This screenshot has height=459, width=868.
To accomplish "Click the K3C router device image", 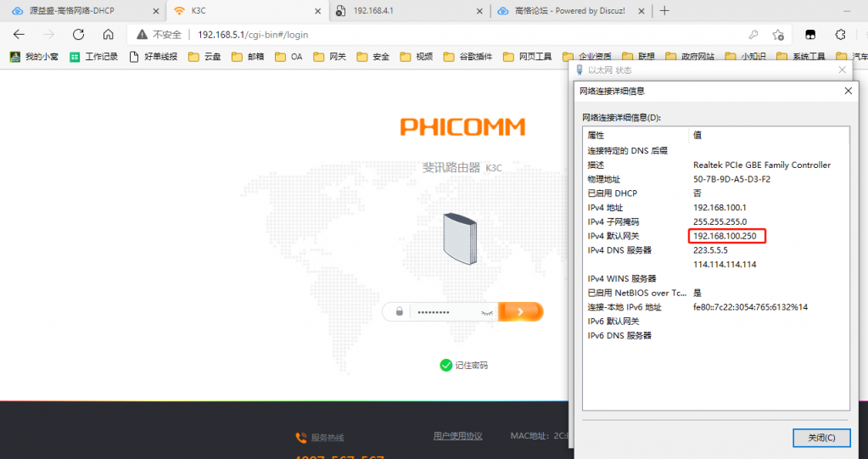I will click(x=460, y=238).
